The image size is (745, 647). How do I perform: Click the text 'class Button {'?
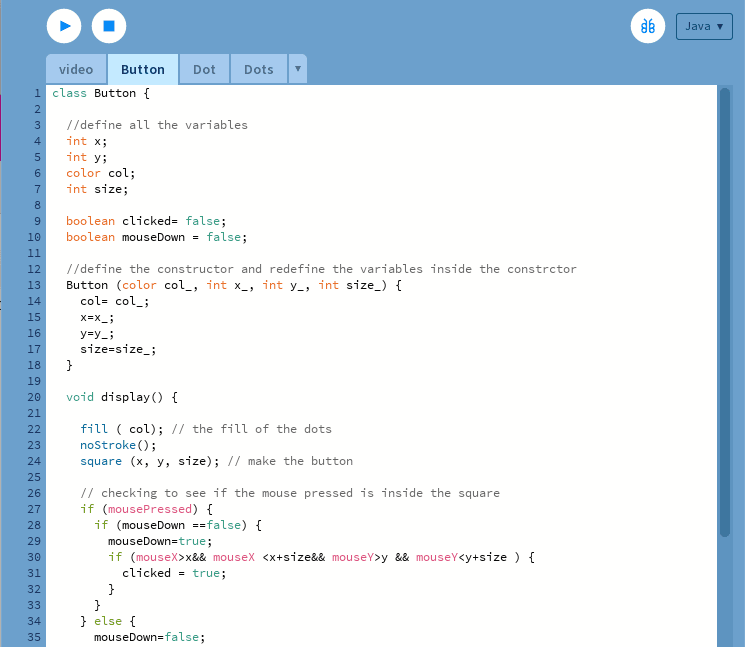click(101, 93)
